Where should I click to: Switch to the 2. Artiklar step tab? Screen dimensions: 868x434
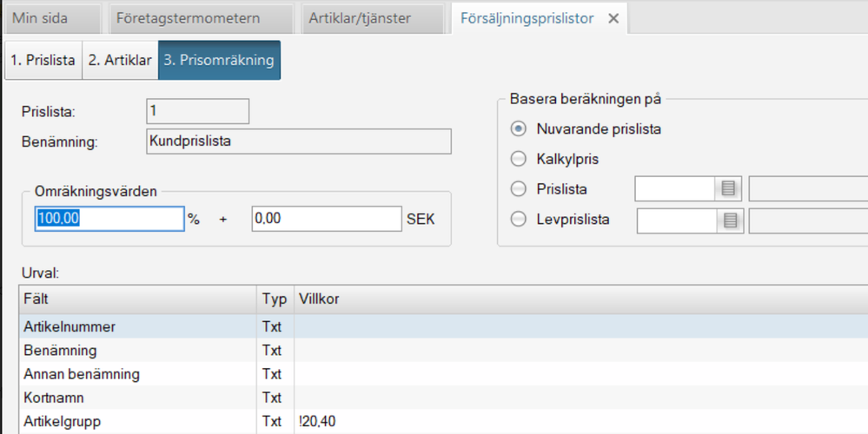119,61
